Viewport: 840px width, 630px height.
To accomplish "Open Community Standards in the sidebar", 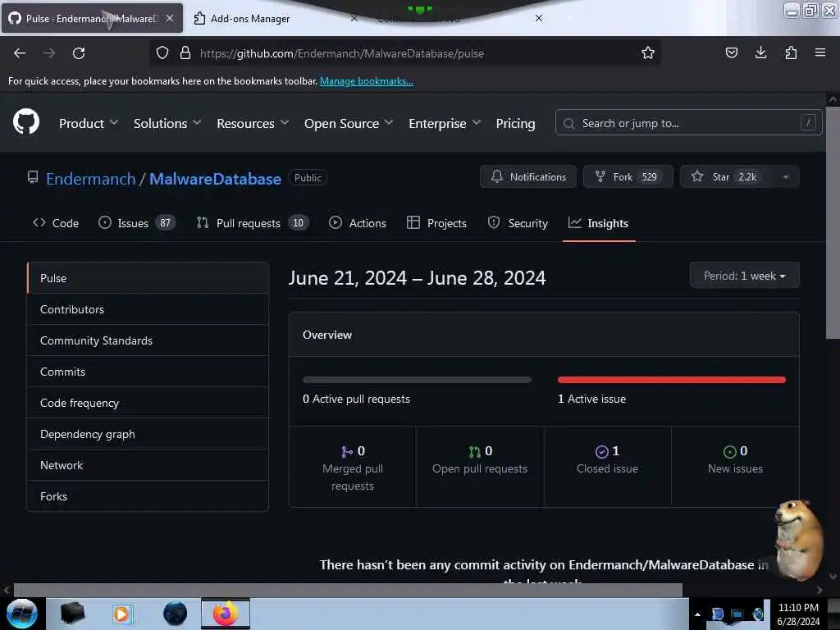I will pos(148,340).
